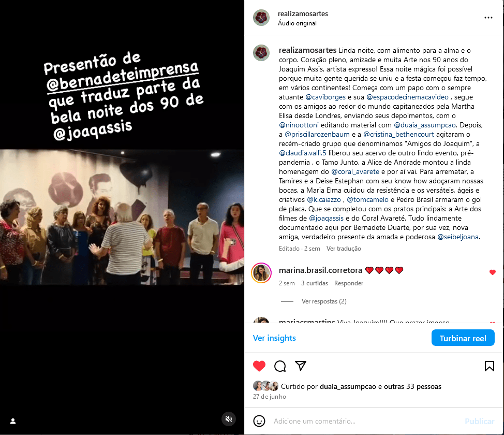This screenshot has height=435, width=504.
Task: Unlike the post with the red heart
Action: 259,366
